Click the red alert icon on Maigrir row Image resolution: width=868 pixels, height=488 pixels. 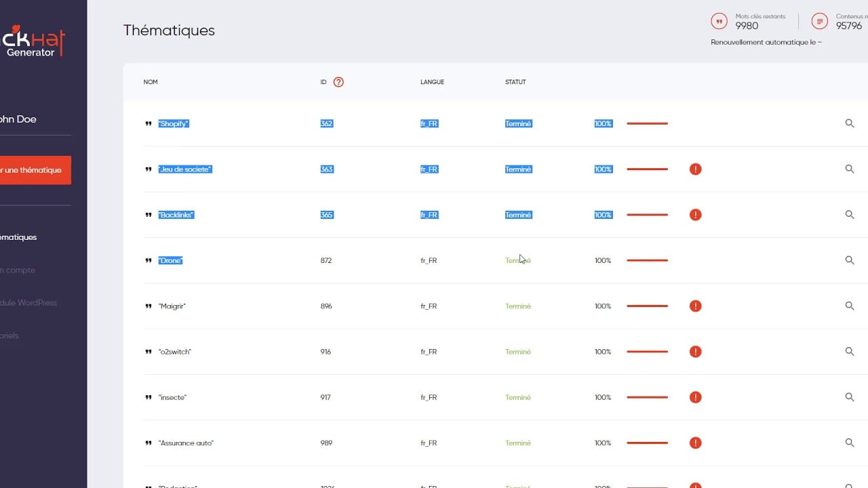click(x=695, y=306)
